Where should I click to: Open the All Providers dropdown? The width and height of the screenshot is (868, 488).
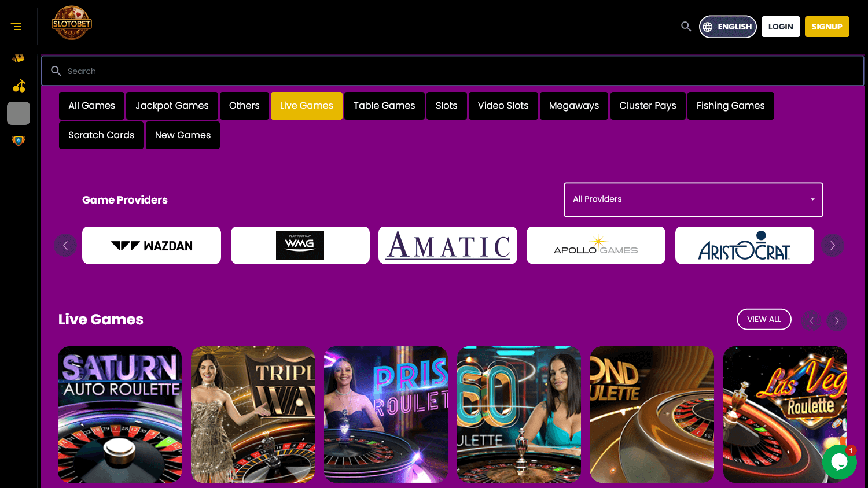693,199
